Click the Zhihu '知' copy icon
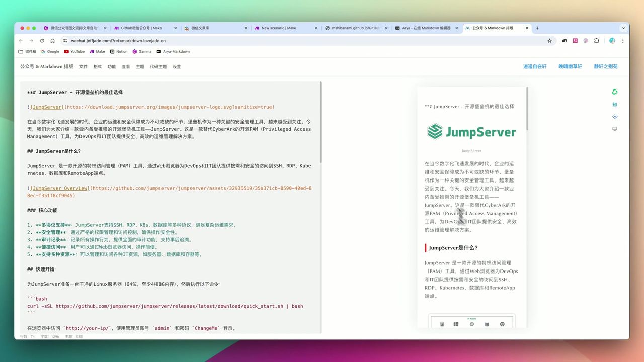This screenshot has height=362, width=644. (x=614, y=105)
